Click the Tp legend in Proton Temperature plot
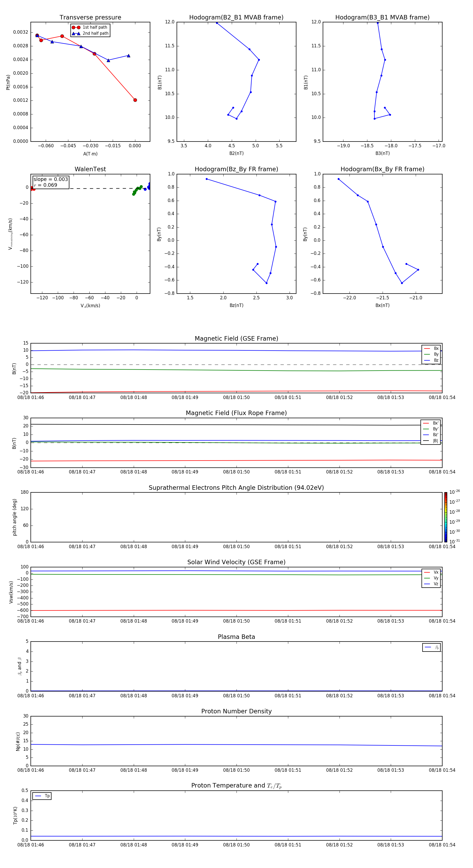473x868 pixels. coord(42,796)
